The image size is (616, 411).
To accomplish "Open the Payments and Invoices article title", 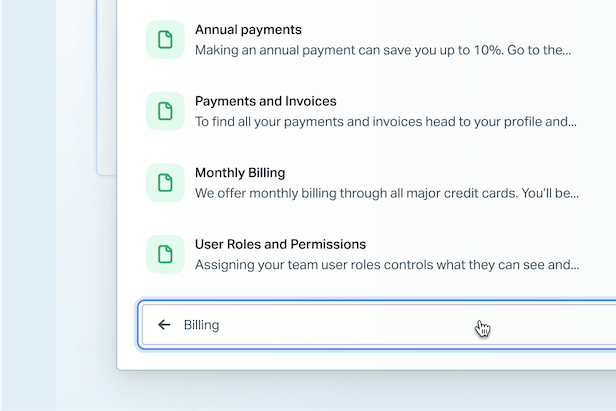I will tap(266, 101).
